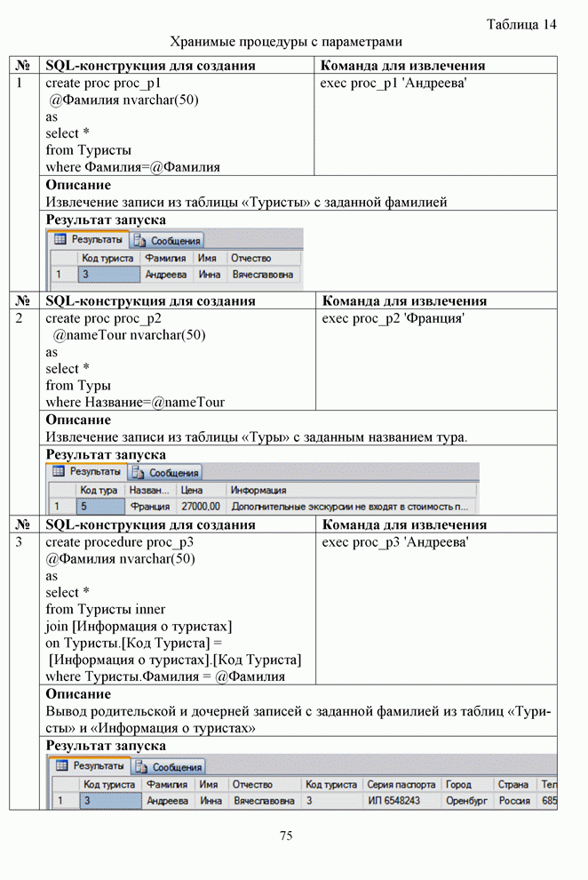Image resolution: width=588 pixels, height=880 pixels.
Task: Click the grid icon on the Результаты tab in the proc_p1 result
Action: point(60,240)
